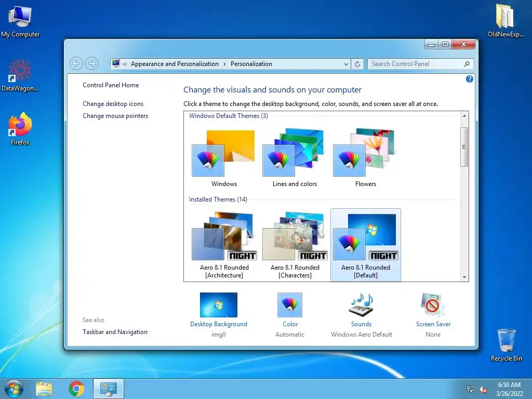Screen dimensions: 532x399
Task: Expand the arrow after Appearance and Personalization
Action: (224, 64)
